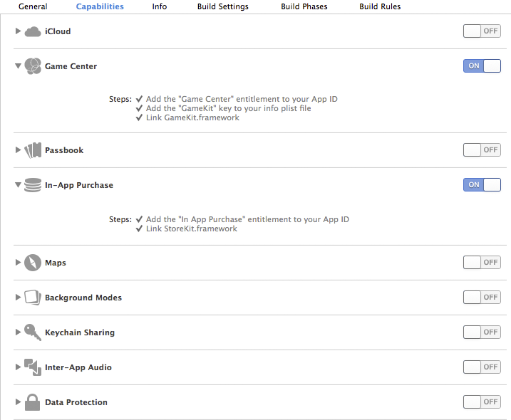This screenshot has height=420, width=511.
Task: Enable the Keychain Sharing switch
Action: pos(482,332)
